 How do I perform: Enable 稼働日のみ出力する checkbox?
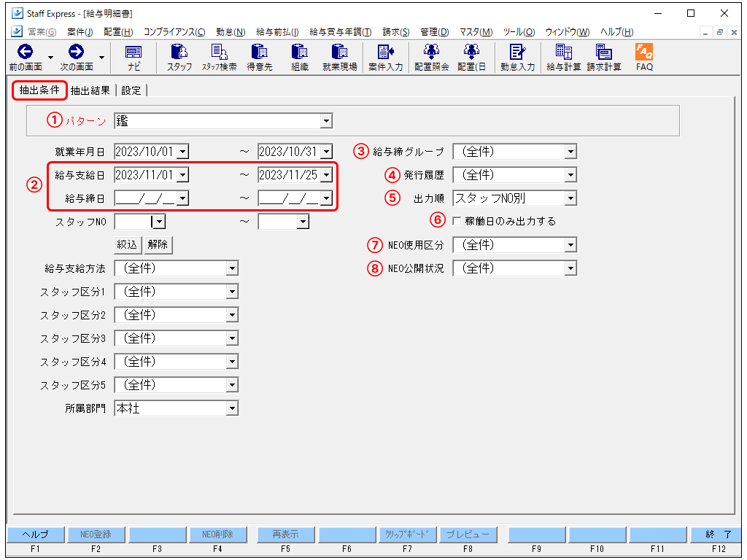click(457, 221)
